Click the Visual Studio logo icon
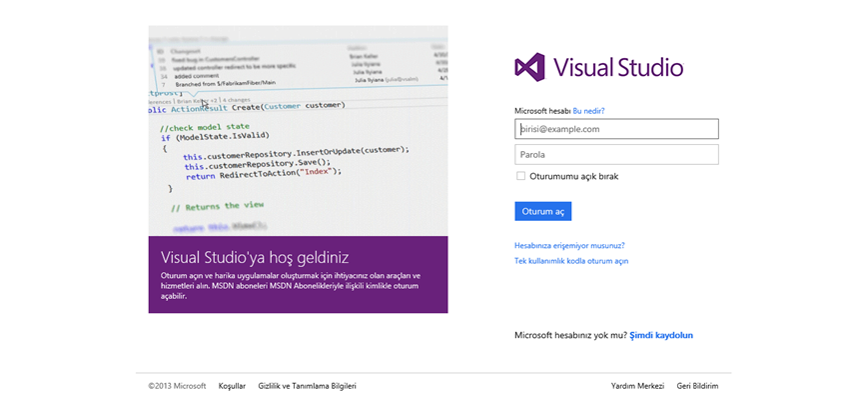868x402 pixels. tap(529, 67)
